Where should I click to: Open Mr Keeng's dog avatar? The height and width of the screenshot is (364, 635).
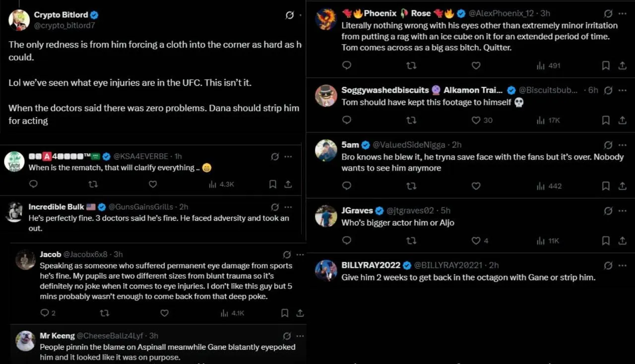[x=25, y=341]
